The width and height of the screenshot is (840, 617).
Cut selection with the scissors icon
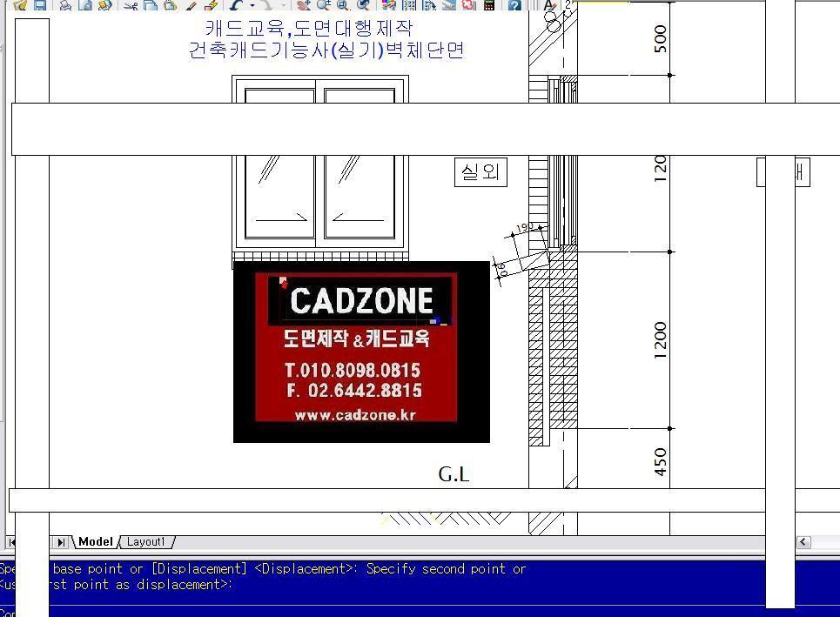[131, 5]
